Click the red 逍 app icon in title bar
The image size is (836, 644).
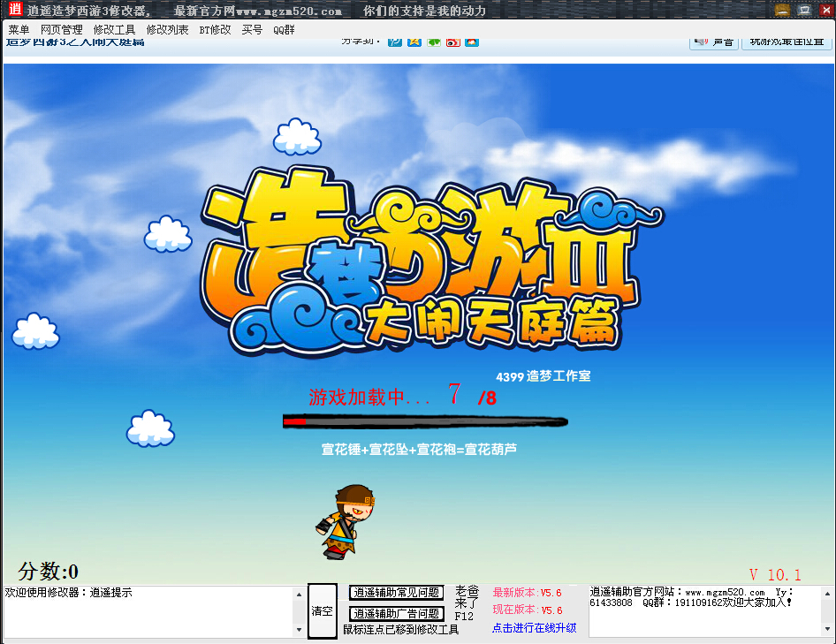coord(15,9)
